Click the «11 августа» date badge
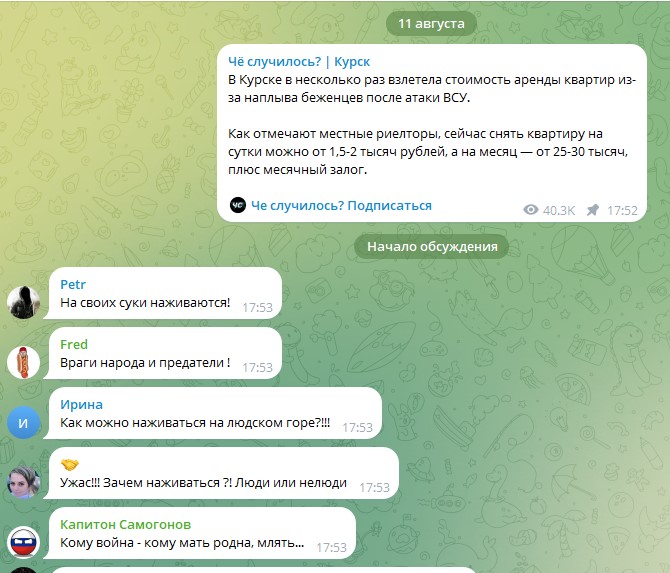 click(x=431, y=24)
